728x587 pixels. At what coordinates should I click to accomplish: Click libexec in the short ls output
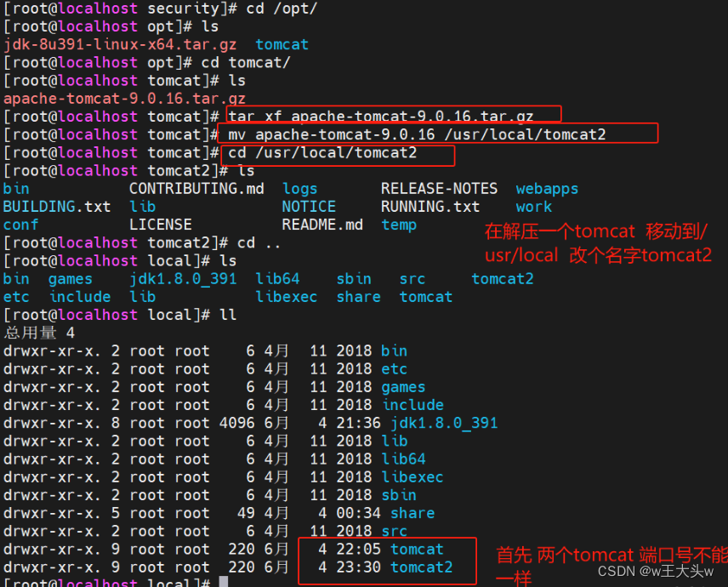click(286, 297)
